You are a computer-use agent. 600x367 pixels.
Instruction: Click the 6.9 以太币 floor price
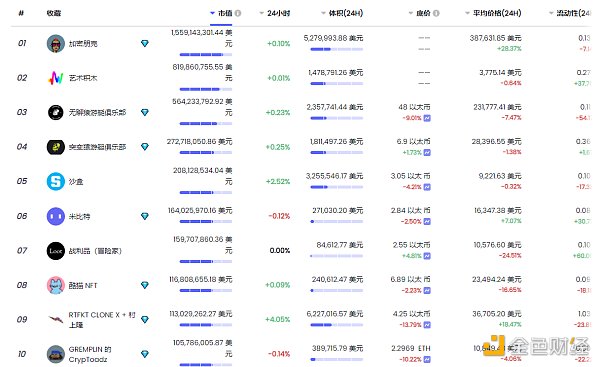(414, 142)
